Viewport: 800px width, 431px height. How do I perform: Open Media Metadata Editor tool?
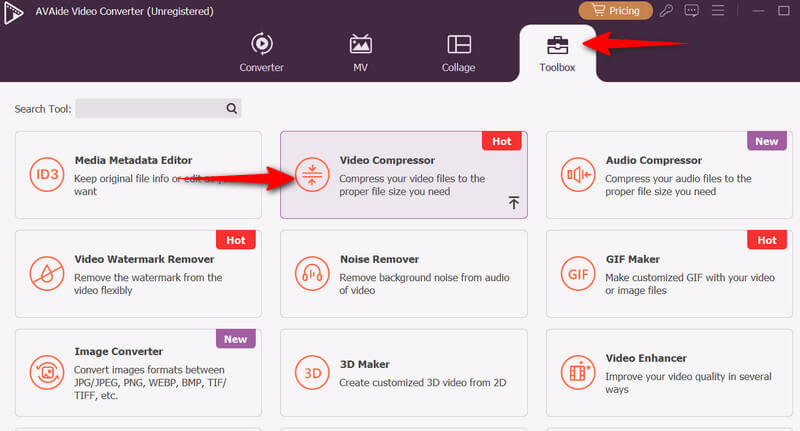[138, 175]
